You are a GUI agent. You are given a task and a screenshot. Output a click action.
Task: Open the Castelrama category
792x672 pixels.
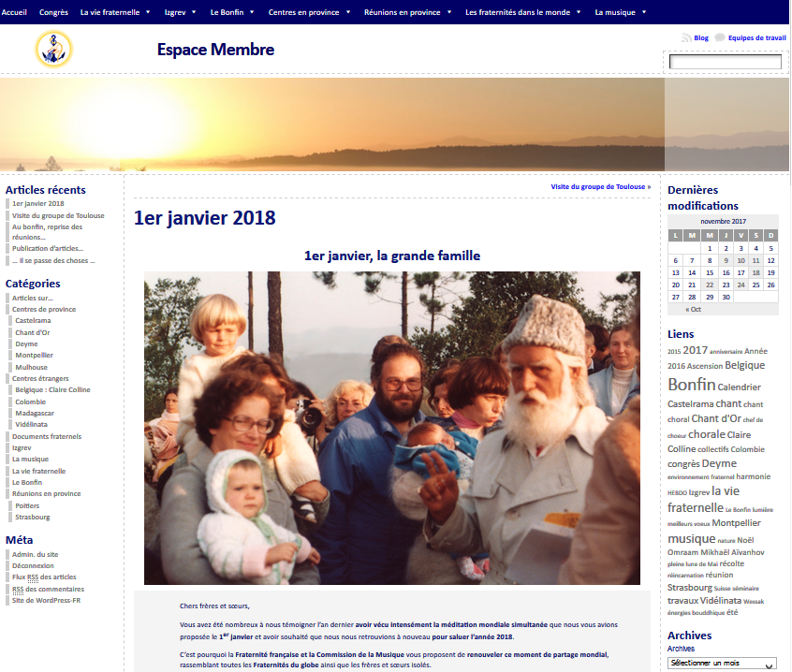[x=33, y=320]
